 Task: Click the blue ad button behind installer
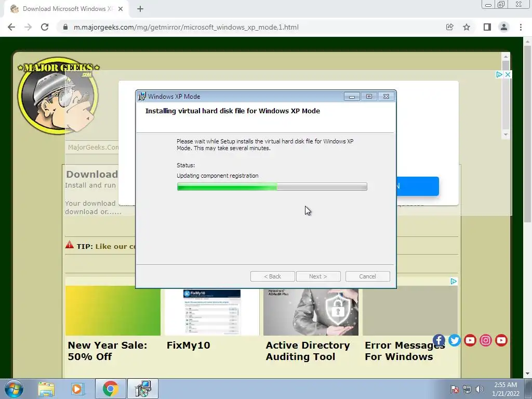[418, 186]
